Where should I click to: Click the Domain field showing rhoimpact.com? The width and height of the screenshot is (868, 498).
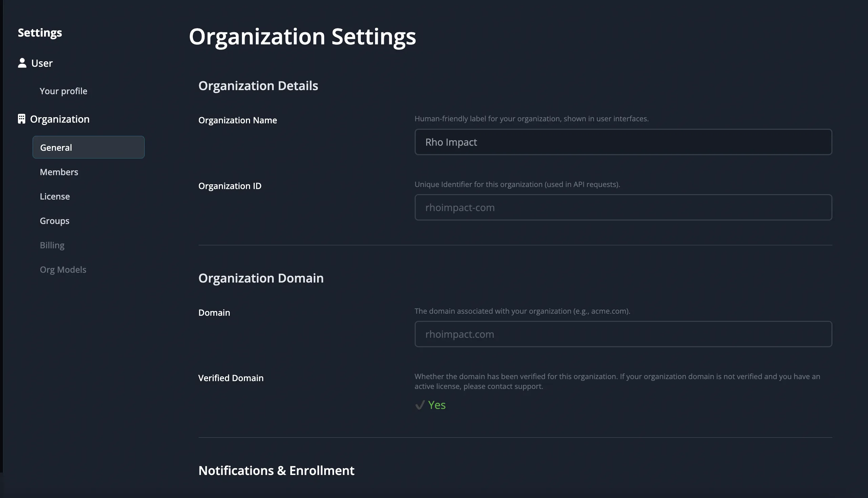[x=623, y=334]
